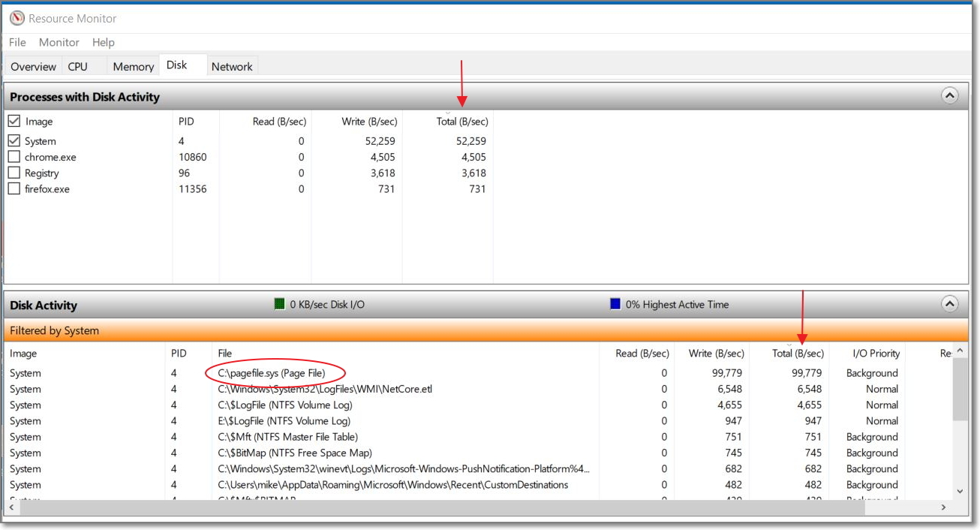Switch to the Memory tab

click(x=134, y=67)
